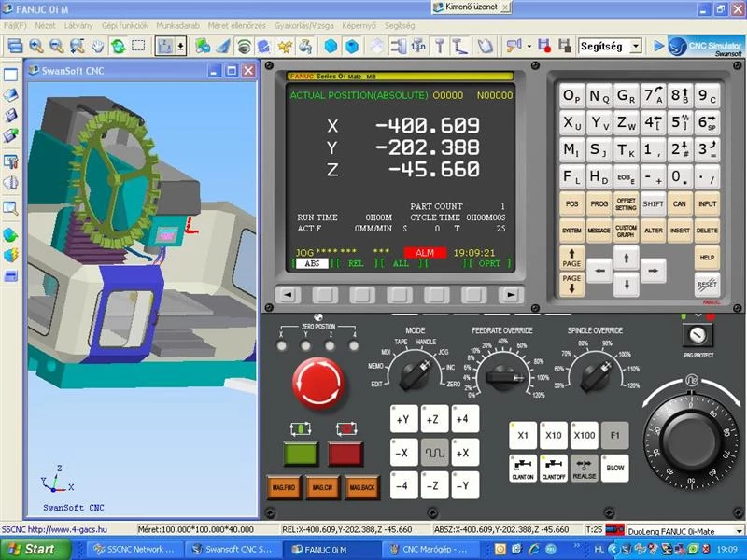Click the zoom in magnifier in toolbar

(x=36, y=46)
